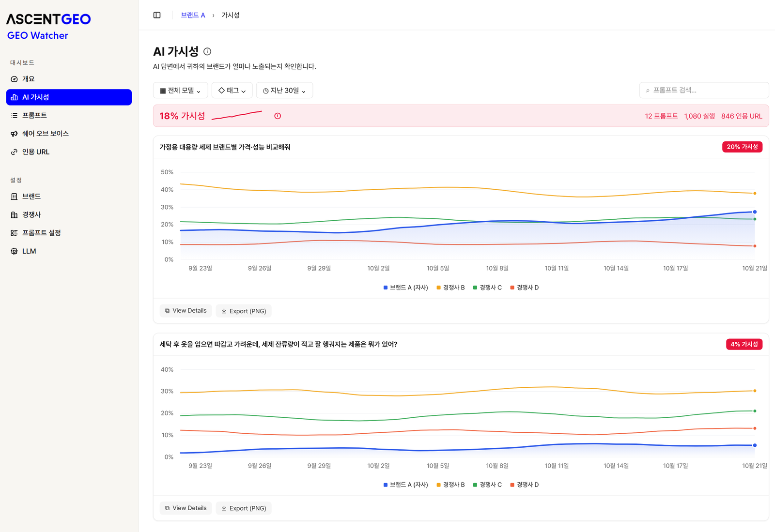This screenshot has width=775, height=532.
Task: Click Export (PNG) under the 세제 가격·성능 chart
Action: coord(244,311)
